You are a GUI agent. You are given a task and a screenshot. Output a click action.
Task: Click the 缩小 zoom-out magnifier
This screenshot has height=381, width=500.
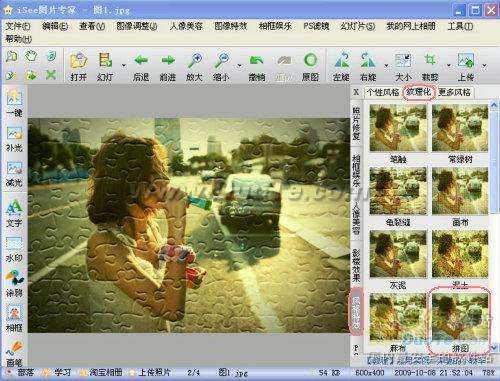(x=221, y=61)
